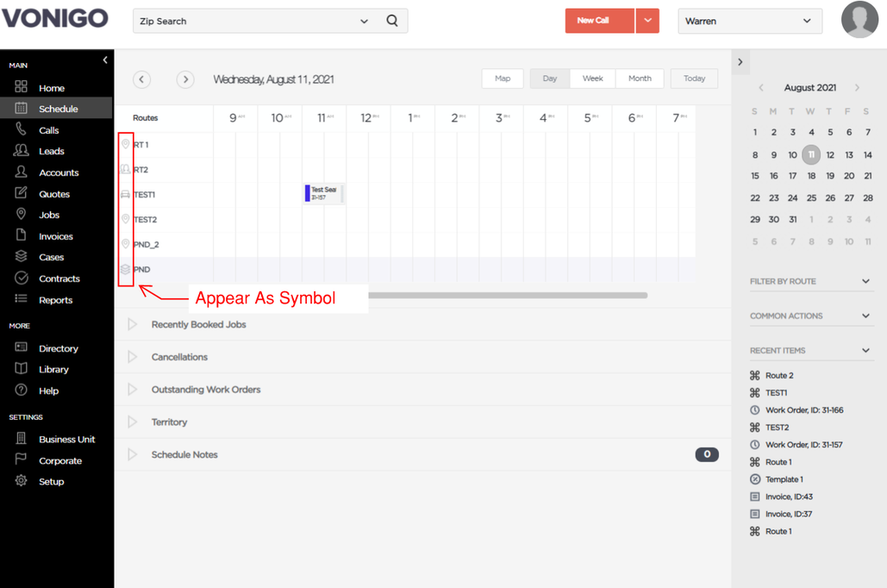The height and width of the screenshot is (588, 887).
Task: Click the Invoices document icon
Action: tap(21, 235)
